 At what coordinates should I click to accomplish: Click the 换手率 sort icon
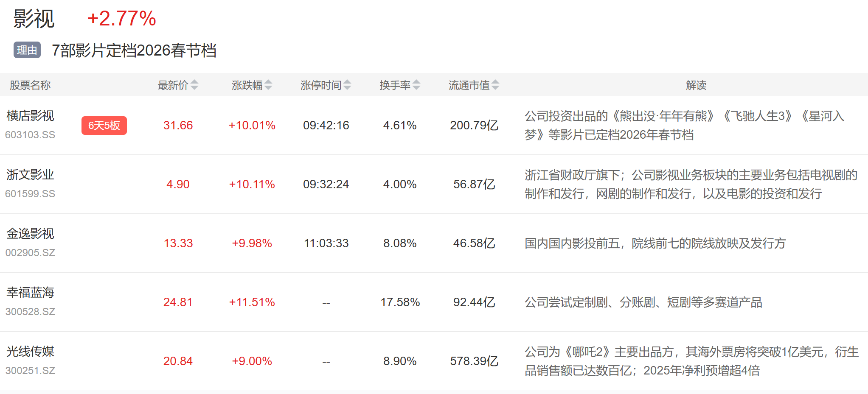click(x=416, y=85)
